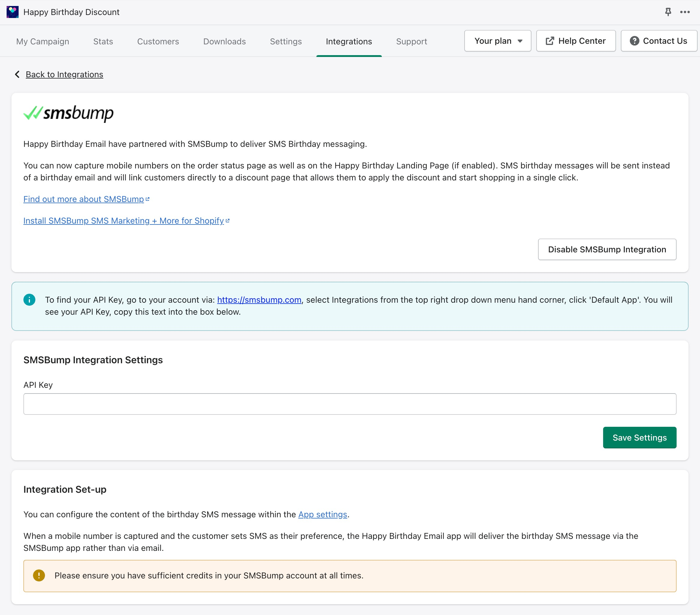
Task: Disable SMSBump Integration
Action: (x=606, y=249)
